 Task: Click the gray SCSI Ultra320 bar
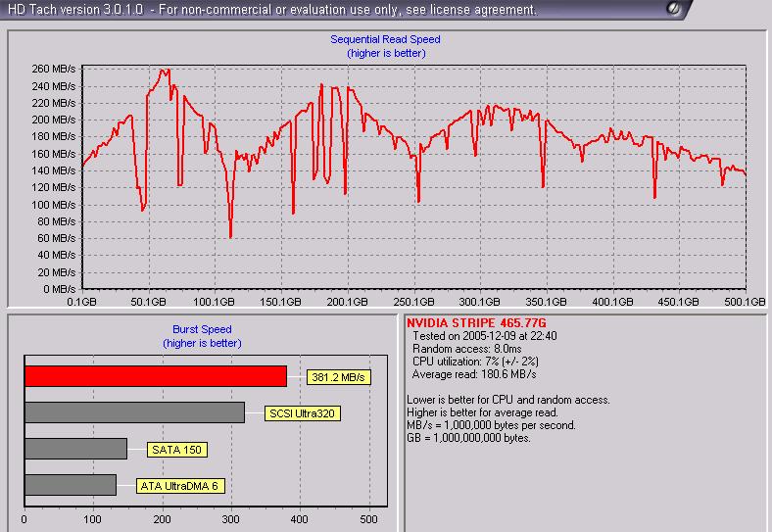click(135, 412)
